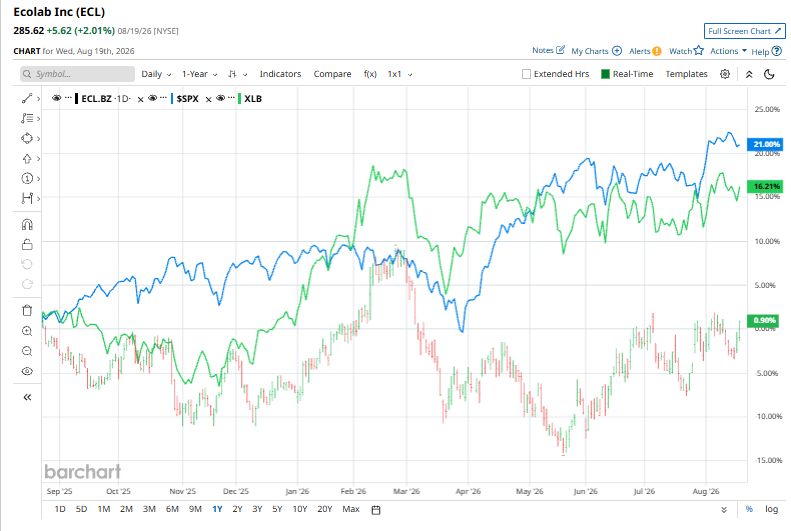This screenshot has height=531, width=791.
Task: Open Alerts
Action: pos(645,51)
